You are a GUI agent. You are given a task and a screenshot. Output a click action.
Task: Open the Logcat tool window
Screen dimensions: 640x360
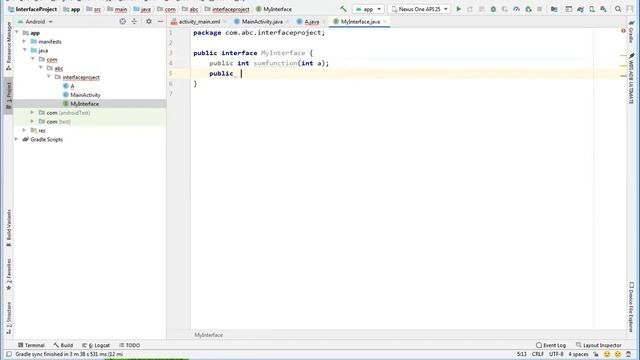(x=96, y=345)
